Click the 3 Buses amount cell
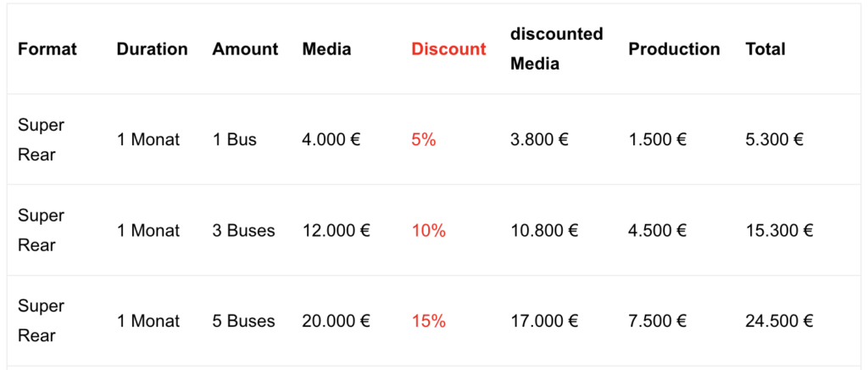Viewport: 868px width, 370px height. click(x=244, y=230)
